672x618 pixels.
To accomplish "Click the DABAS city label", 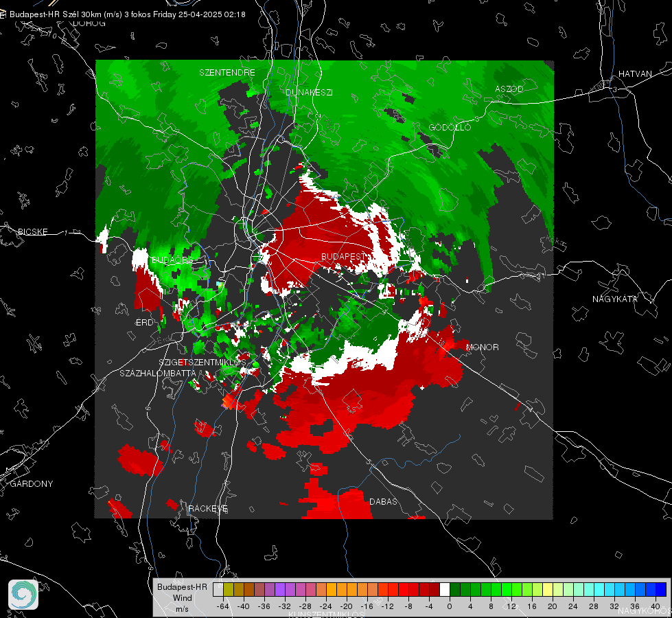I will click(x=383, y=501).
